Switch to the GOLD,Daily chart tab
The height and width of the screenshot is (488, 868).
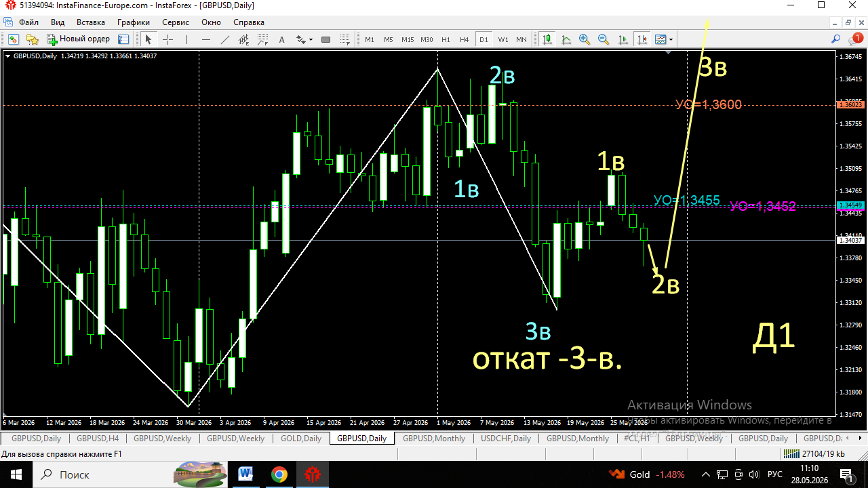[x=301, y=439]
